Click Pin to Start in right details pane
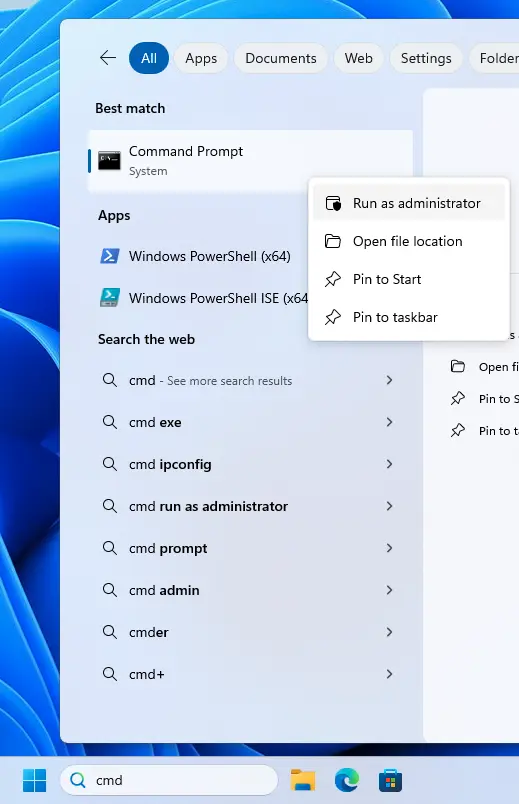This screenshot has width=519, height=804. 485,399
